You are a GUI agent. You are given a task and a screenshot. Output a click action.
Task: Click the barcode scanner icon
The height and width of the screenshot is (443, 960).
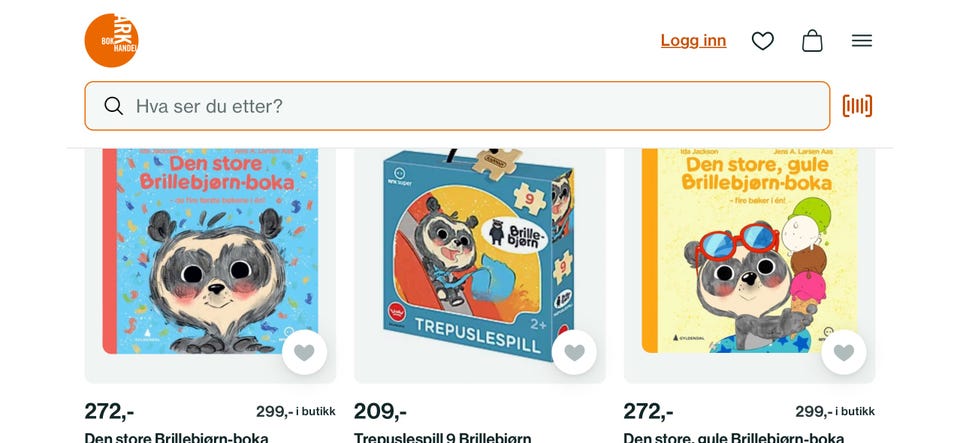pyautogui.click(x=857, y=106)
